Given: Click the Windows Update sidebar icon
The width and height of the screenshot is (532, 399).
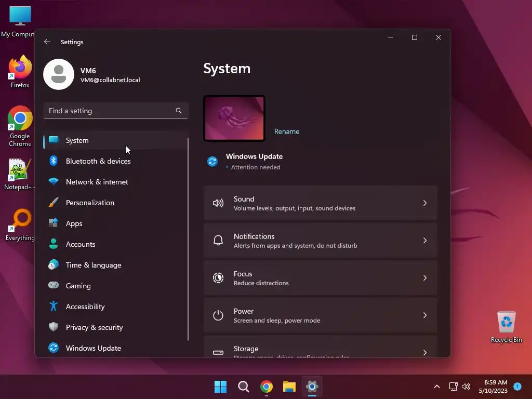Looking at the screenshot, I should 54,348.
